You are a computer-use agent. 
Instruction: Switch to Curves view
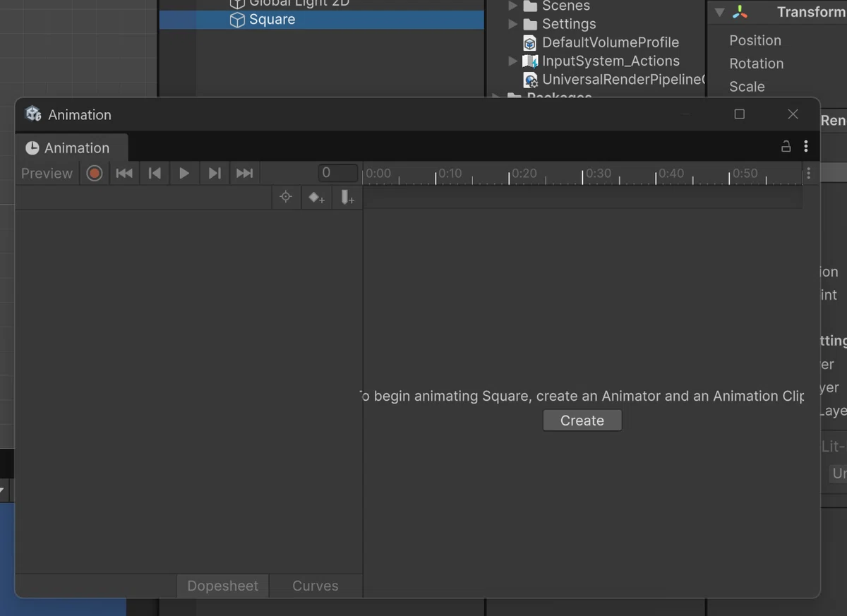[316, 586]
